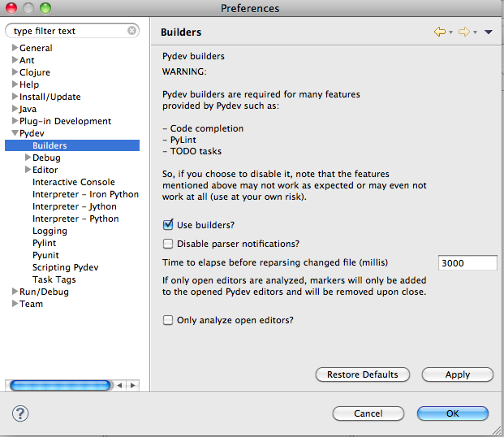Click the red close window button
Image resolution: width=504 pixels, height=437 pixels.
coord(11,8)
